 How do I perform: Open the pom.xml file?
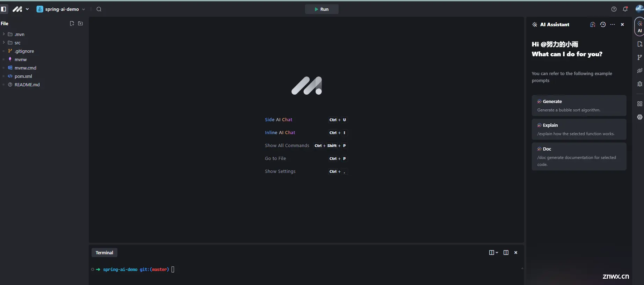[44, 76]
